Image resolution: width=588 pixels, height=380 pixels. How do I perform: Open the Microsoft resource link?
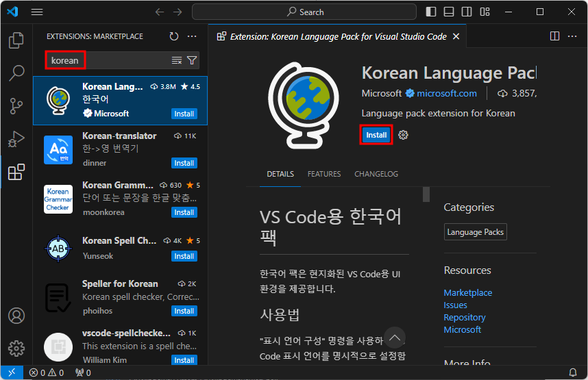(462, 330)
